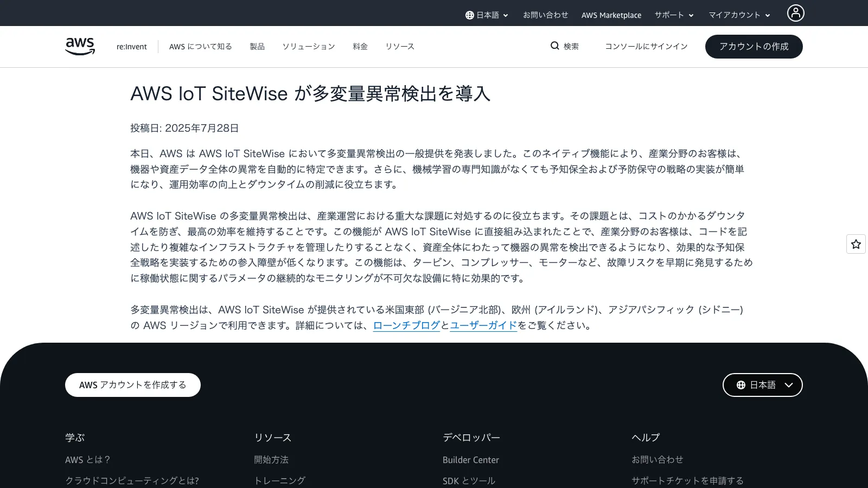Open footer link 開始方法
868x488 pixels.
pos(271,460)
